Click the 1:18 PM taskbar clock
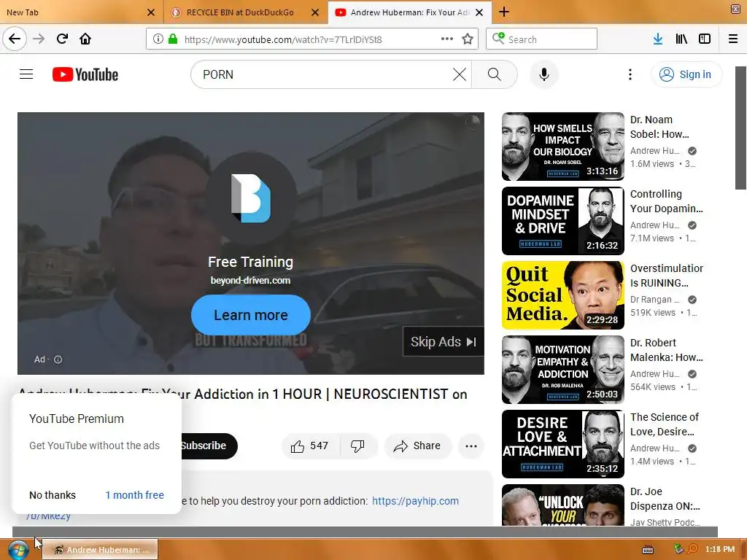 720,549
